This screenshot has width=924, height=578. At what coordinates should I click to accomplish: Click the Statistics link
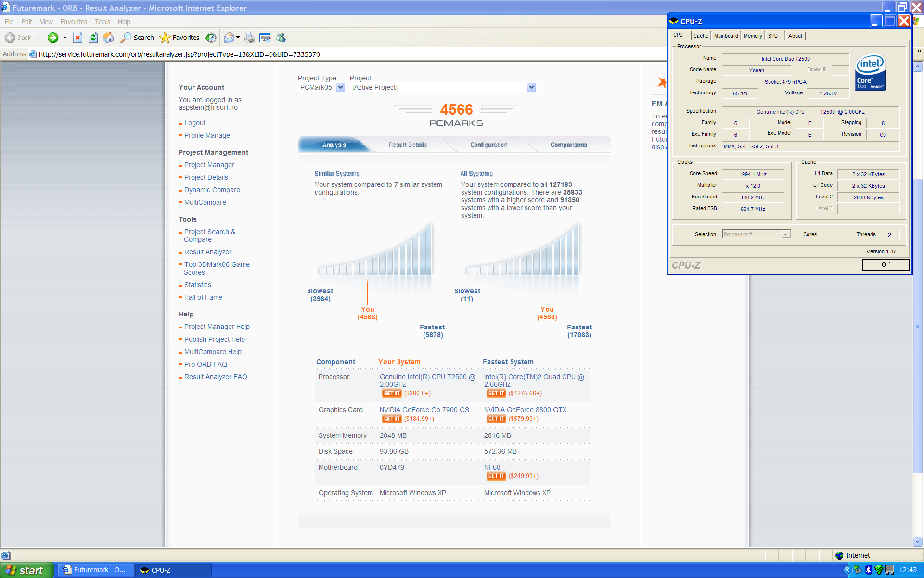tap(198, 285)
